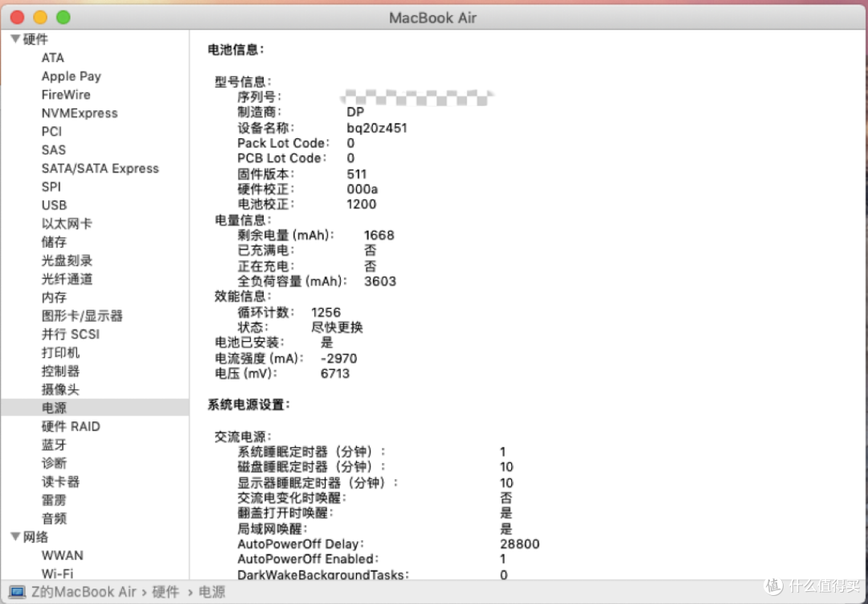Open Apple Pay hardware info

coord(72,76)
